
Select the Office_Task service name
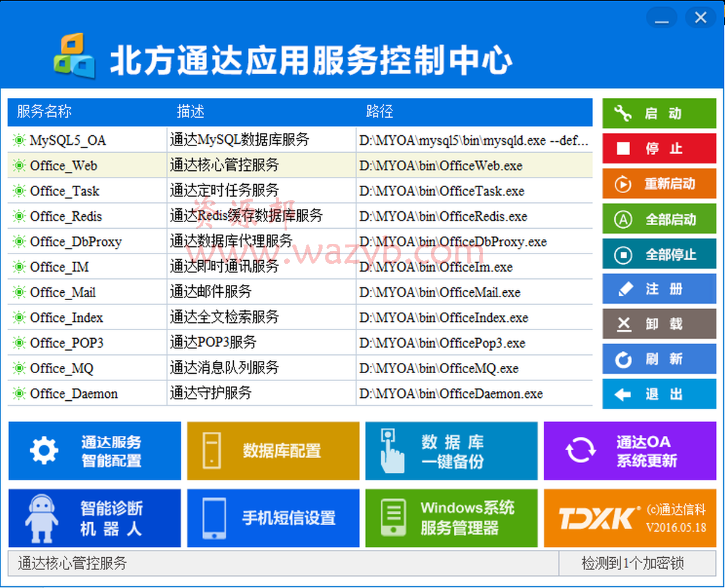pos(65,191)
